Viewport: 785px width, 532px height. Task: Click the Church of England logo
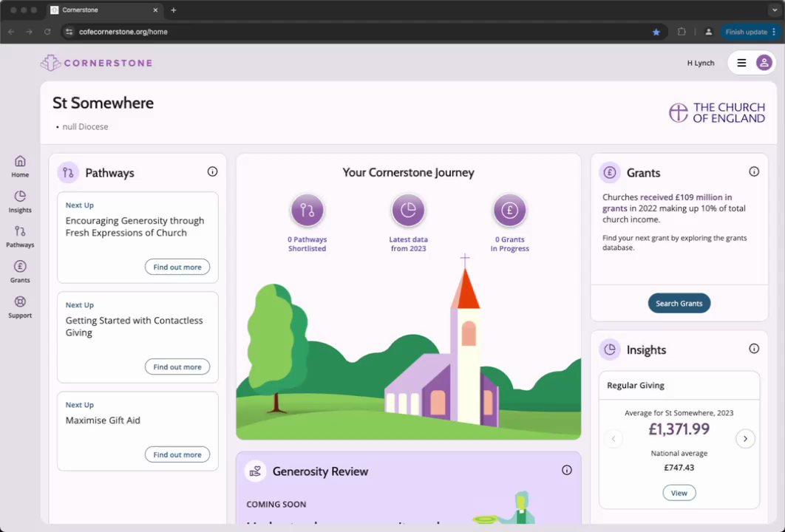click(717, 112)
